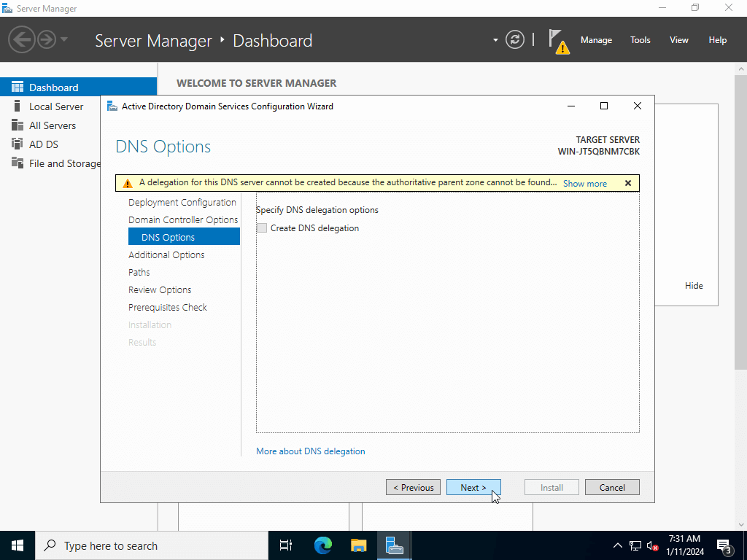The width and height of the screenshot is (747, 560).
Task: Click the Cancel button in the wizard
Action: coord(612,487)
